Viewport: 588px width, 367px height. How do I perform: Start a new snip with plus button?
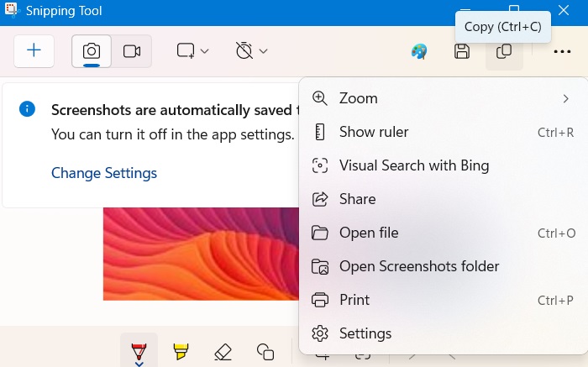pos(34,51)
